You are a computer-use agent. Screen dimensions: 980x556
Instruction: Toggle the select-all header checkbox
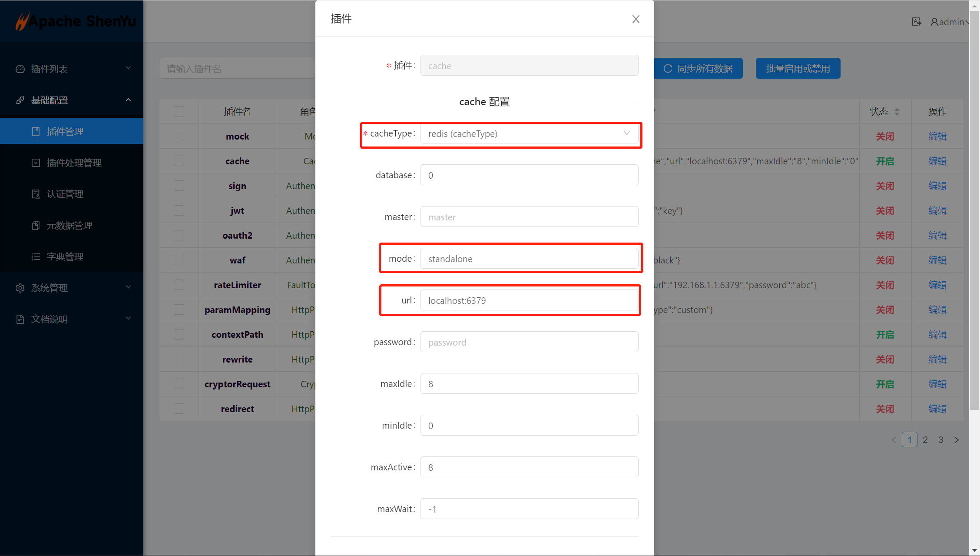point(179,112)
